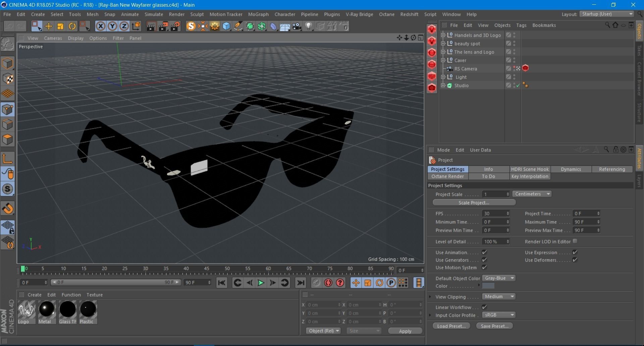
Task: Expand the beauty spot group
Action: (443, 43)
